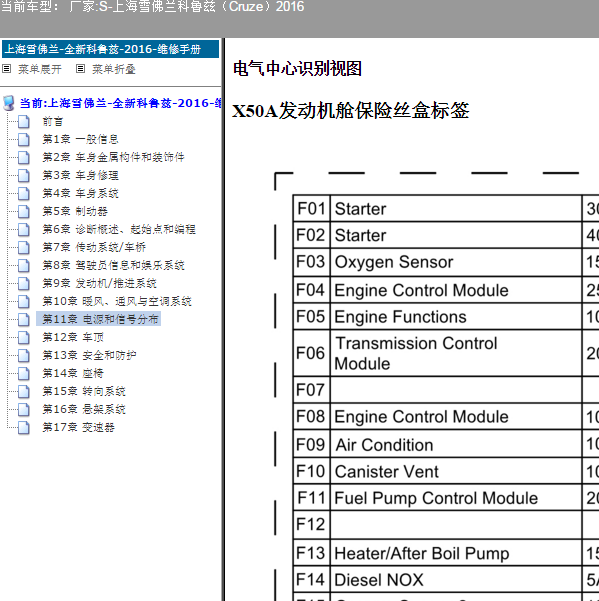Click page icon beside 第15章 转向系统
This screenshot has width=599, height=601.
[x=24, y=392]
